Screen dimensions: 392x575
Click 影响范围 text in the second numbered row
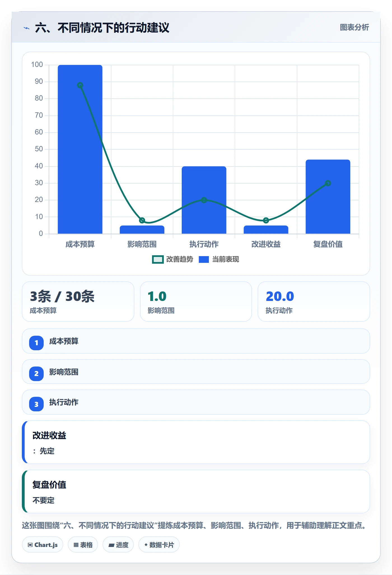click(x=64, y=372)
